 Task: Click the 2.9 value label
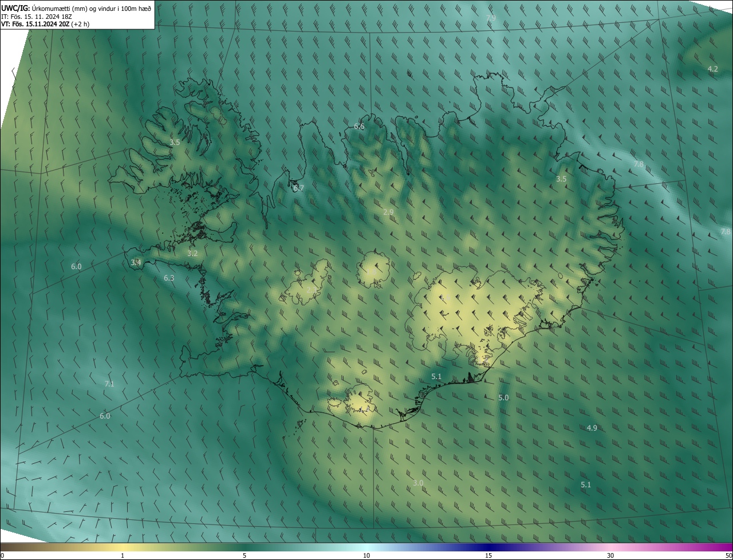click(388, 212)
